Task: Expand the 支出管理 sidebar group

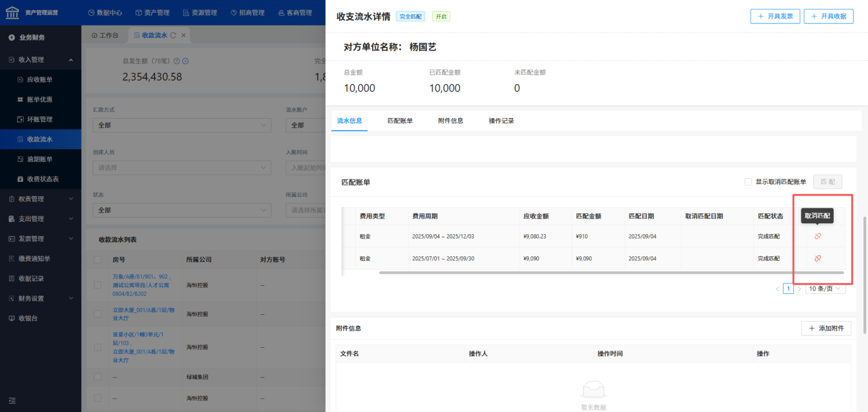Action: [41, 219]
